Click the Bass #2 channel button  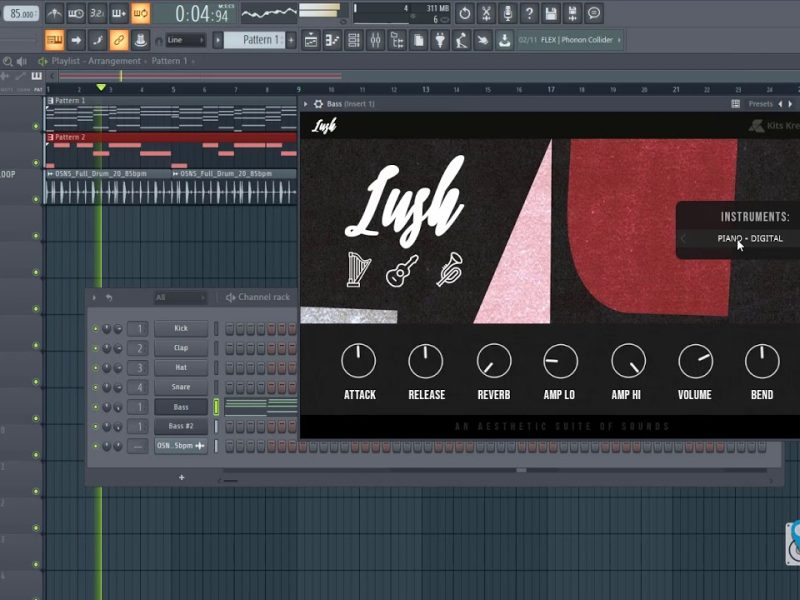tap(181, 426)
